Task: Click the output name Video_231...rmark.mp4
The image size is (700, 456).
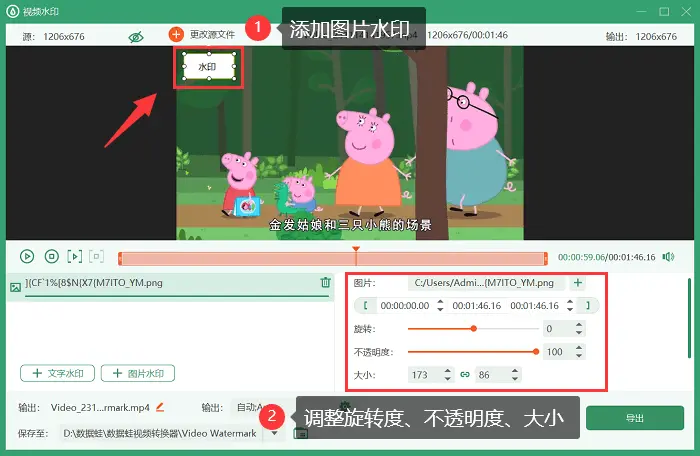Action: (x=100, y=407)
